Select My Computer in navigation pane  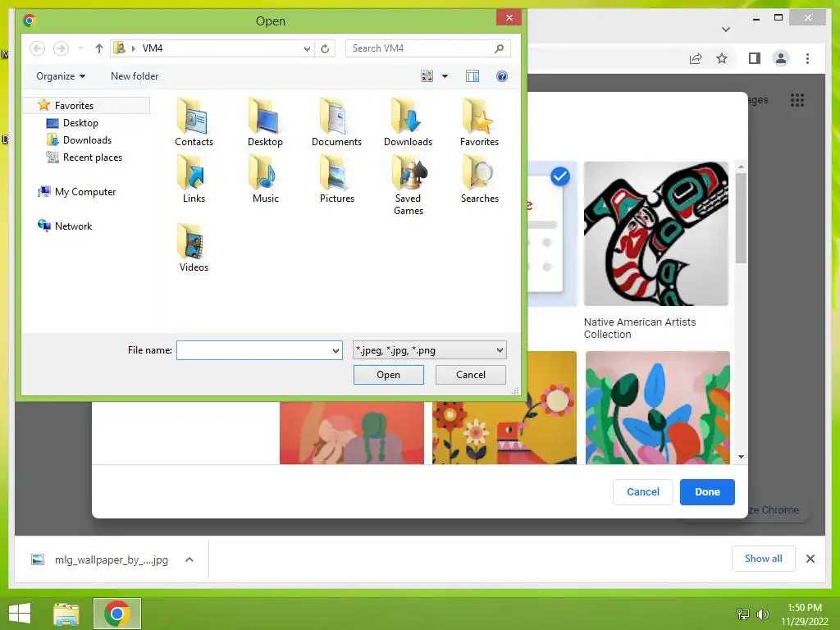(84, 192)
